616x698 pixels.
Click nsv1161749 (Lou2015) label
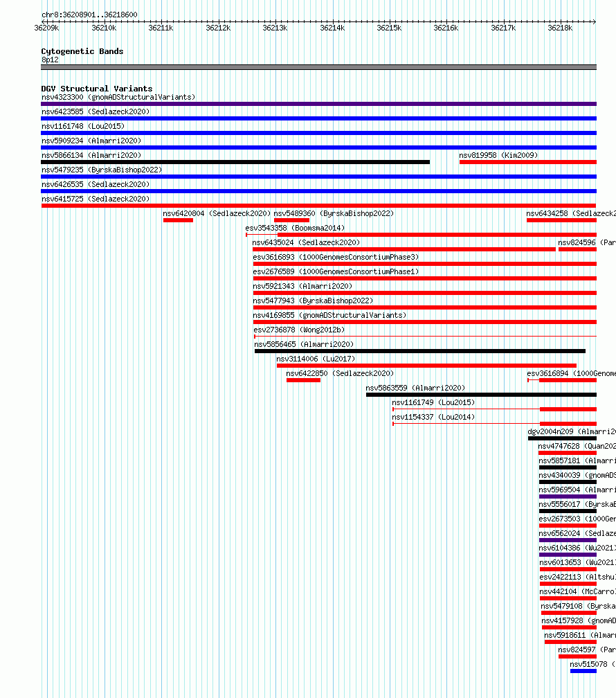pos(433,402)
